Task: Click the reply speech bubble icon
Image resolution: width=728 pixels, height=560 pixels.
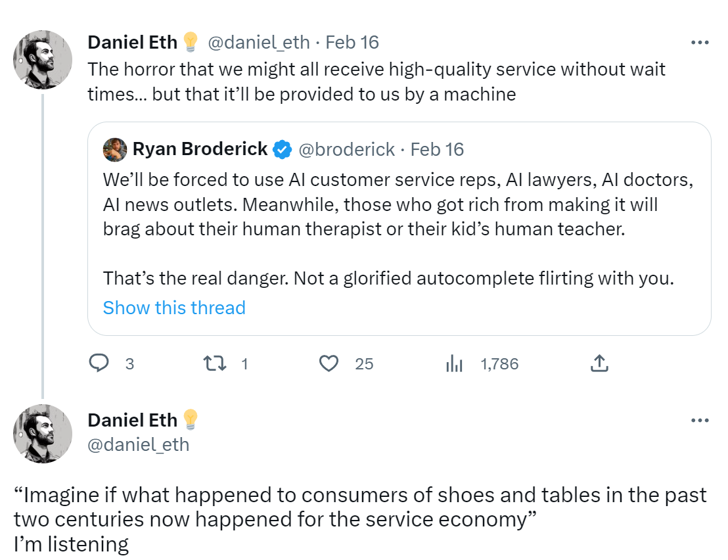Action: (x=99, y=363)
